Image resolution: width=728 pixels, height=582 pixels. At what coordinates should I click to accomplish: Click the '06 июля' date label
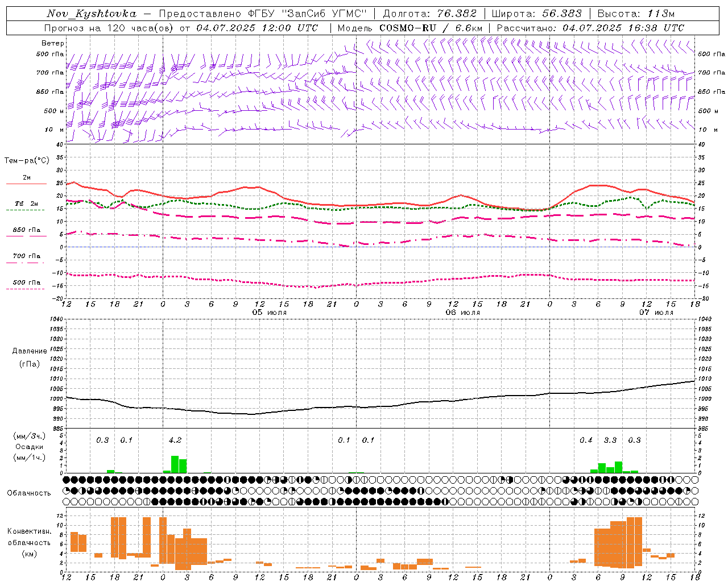pyautogui.click(x=463, y=313)
